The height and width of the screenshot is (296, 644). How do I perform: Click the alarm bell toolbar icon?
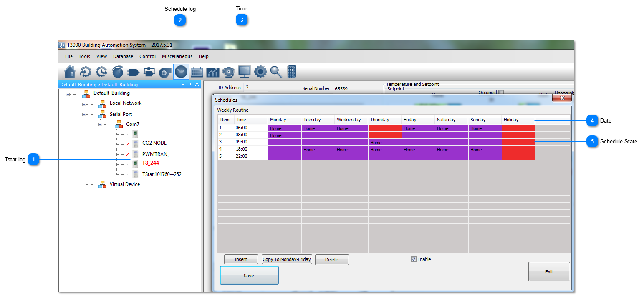click(x=228, y=73)
